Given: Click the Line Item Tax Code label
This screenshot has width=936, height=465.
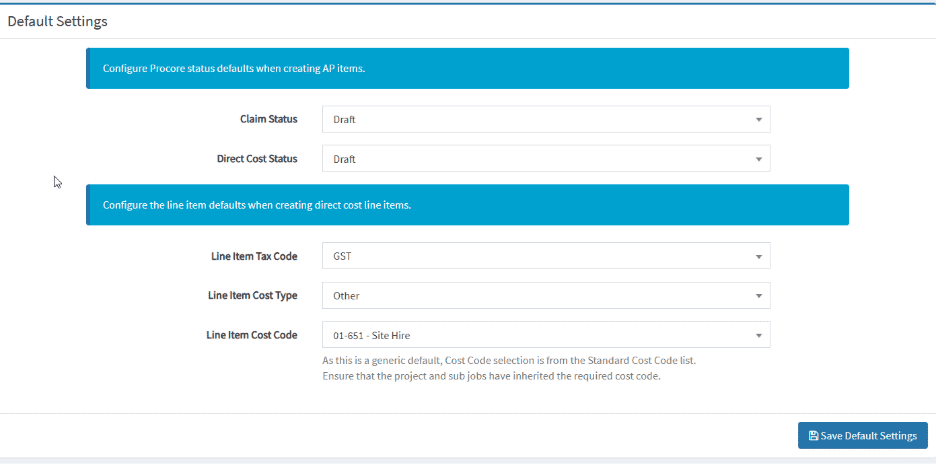Looking at the screenshot, I should coord(252,256).
